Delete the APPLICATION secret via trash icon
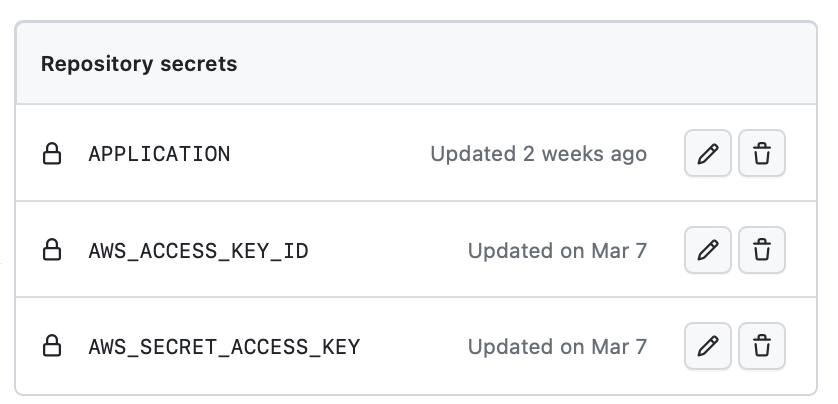This screenshot has height=404, width=838. tap(762, 153)
